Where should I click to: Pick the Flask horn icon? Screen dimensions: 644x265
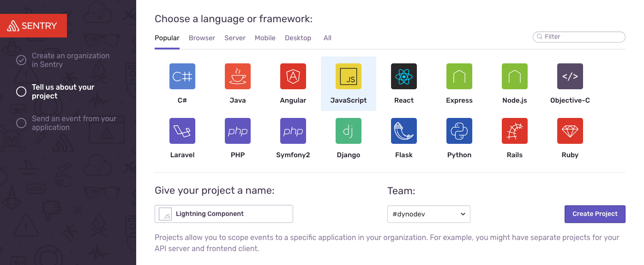(x=404, y=131)
